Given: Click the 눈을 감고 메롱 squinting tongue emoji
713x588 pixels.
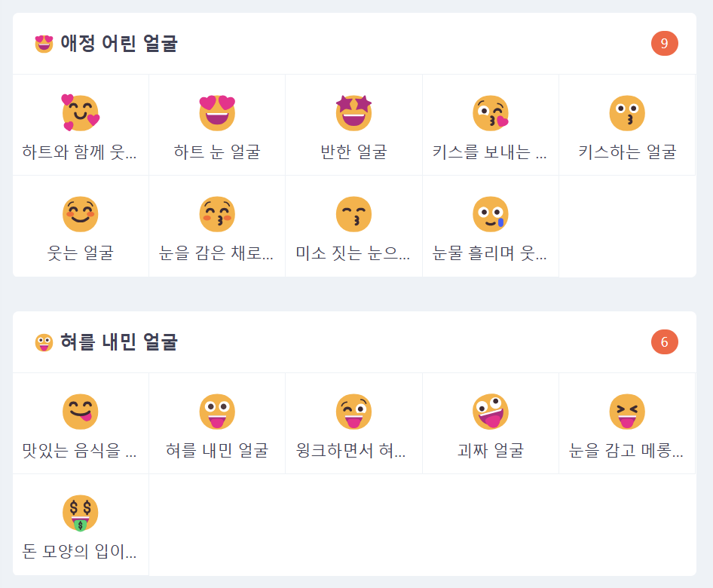Looking at the screenshot, I should (x=626, y=411).
